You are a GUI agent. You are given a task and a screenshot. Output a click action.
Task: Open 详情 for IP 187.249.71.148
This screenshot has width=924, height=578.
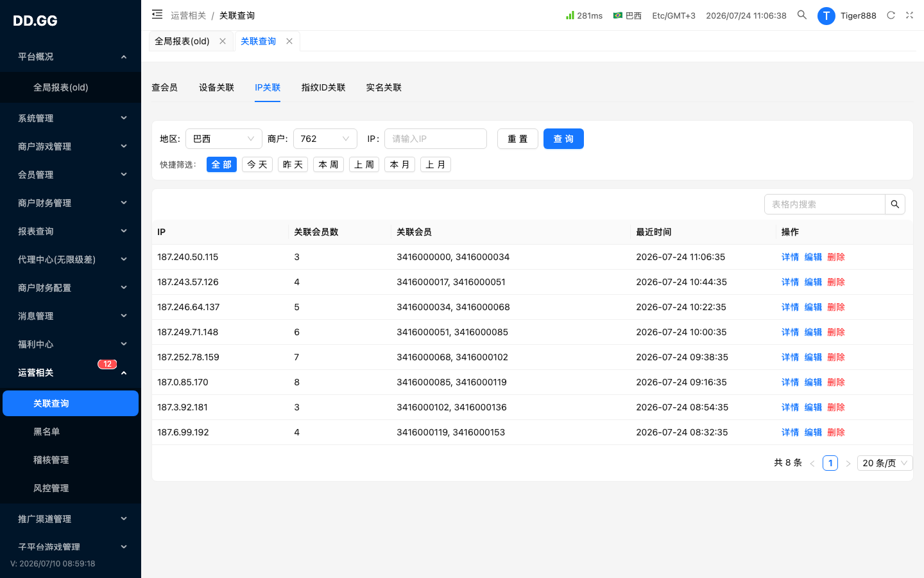point(790,332)
